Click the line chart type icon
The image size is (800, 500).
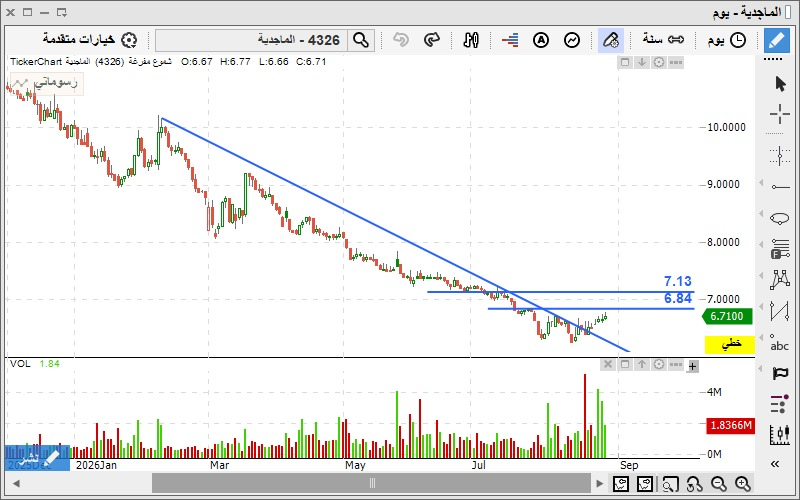point(572,40)
